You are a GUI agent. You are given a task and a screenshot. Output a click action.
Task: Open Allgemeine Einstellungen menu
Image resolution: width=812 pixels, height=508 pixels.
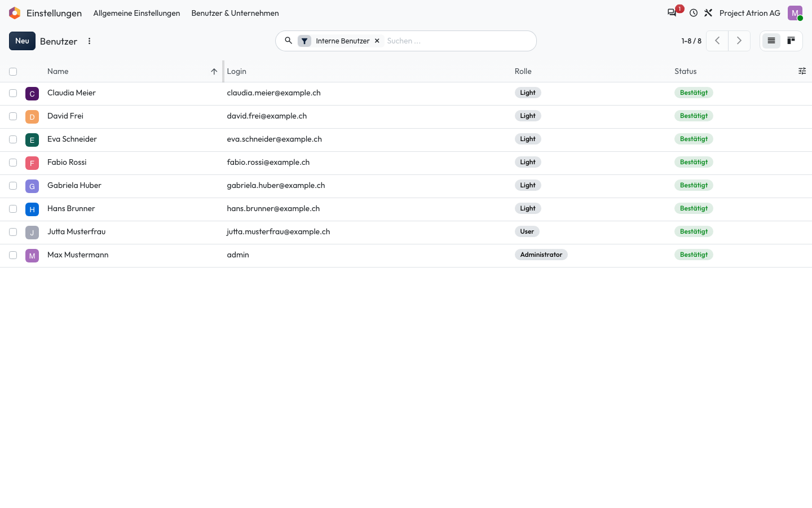coord(136,13)
